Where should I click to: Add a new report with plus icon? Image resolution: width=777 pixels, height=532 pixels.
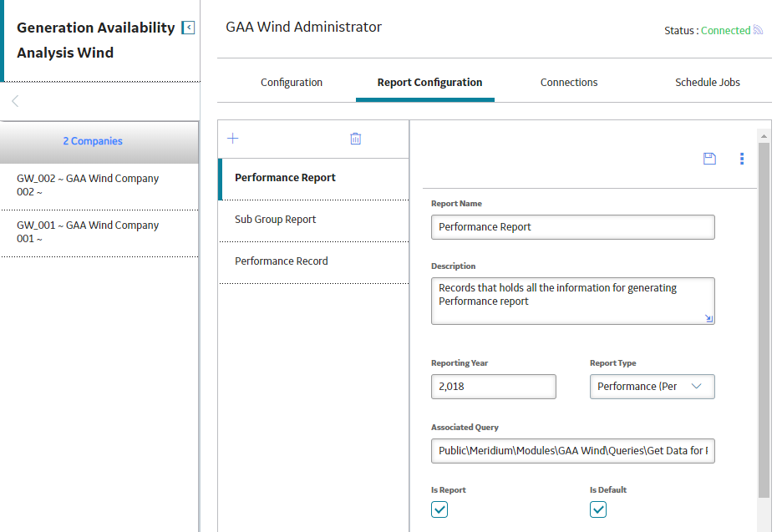[233, 138]
